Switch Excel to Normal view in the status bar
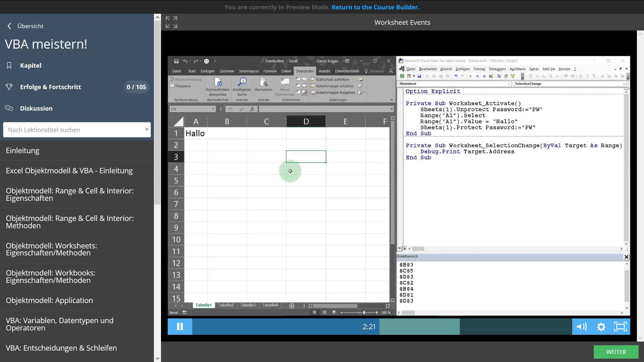The width and height of the screenshot is (644, 362). coord(315,312)
